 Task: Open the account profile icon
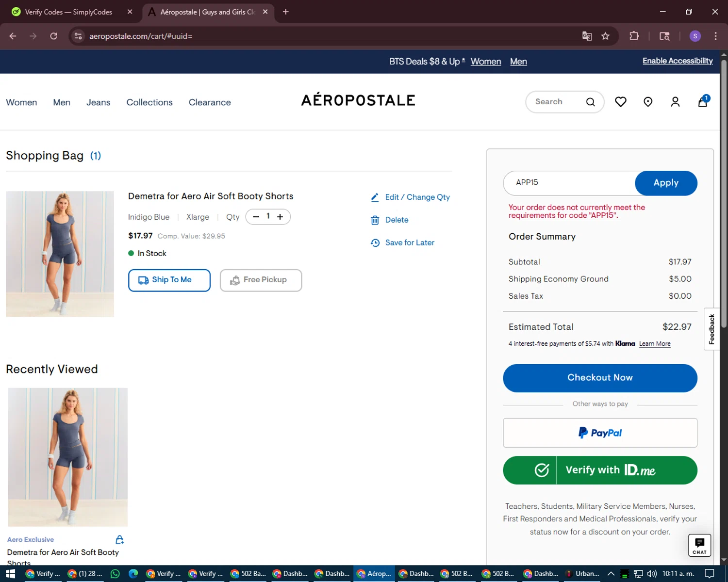tap(675, 102)
